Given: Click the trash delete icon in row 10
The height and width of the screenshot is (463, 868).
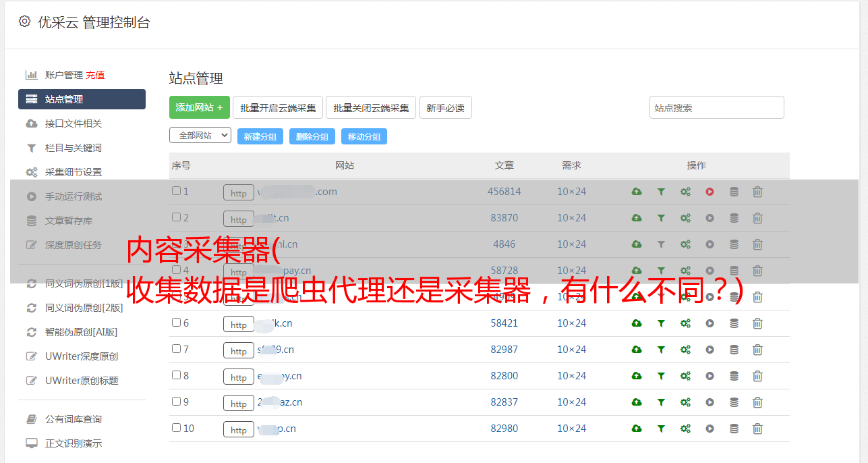Looking at the screenshot, I should (x=757, y=429).
